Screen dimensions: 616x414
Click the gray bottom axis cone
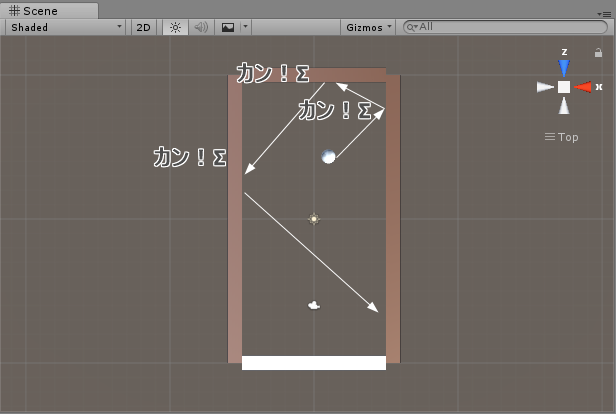564,106
